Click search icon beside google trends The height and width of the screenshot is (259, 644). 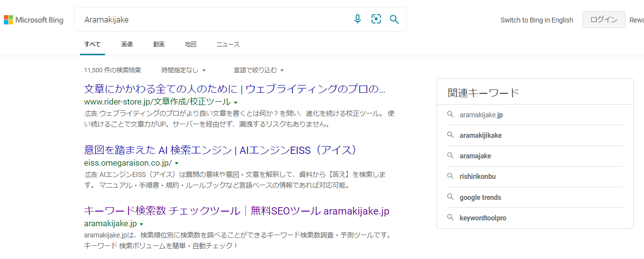click(451, 197)
